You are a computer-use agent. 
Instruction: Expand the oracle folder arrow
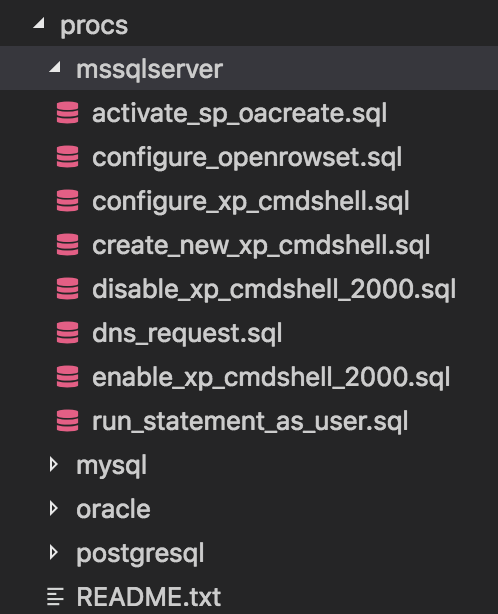click(54, 509)
